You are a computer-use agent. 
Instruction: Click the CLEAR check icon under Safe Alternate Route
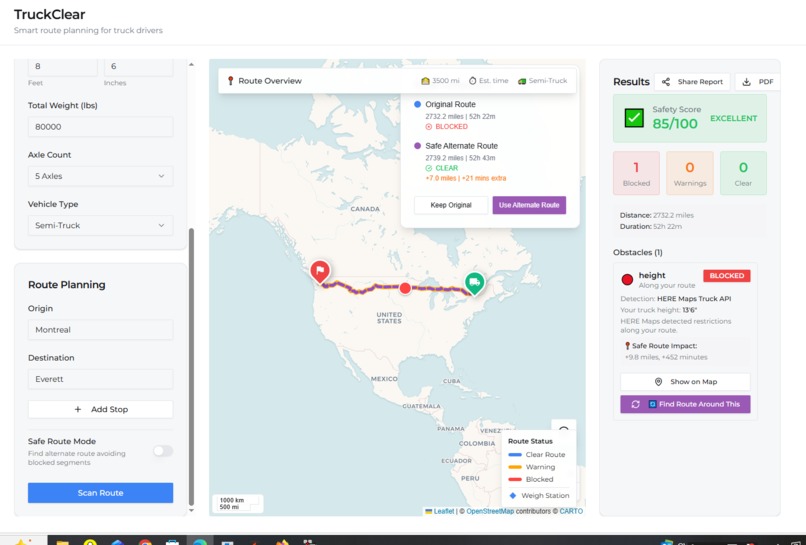tap(429, 168)
